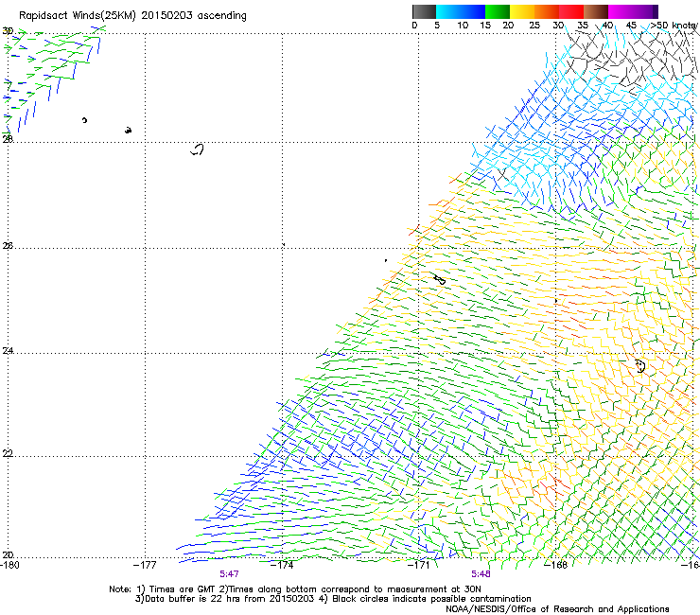
Task: Click the legend value "45"
Action: (x=631, y=26)
